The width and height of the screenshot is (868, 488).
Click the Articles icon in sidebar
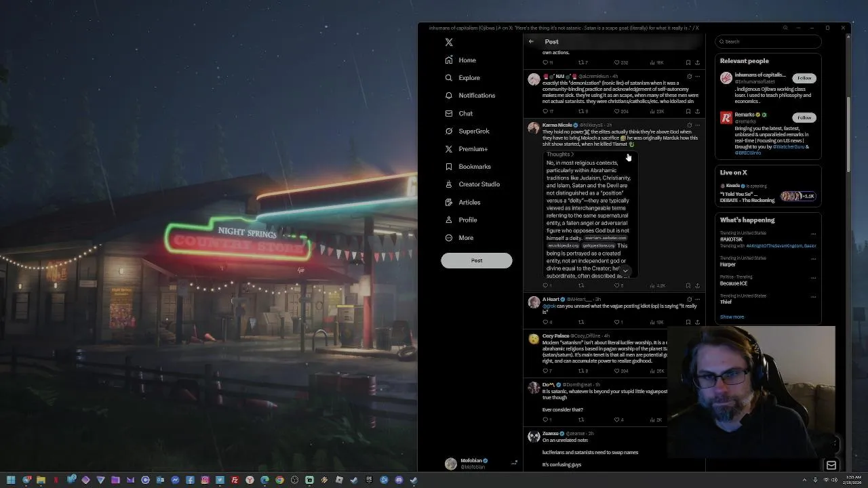[449, 202]
